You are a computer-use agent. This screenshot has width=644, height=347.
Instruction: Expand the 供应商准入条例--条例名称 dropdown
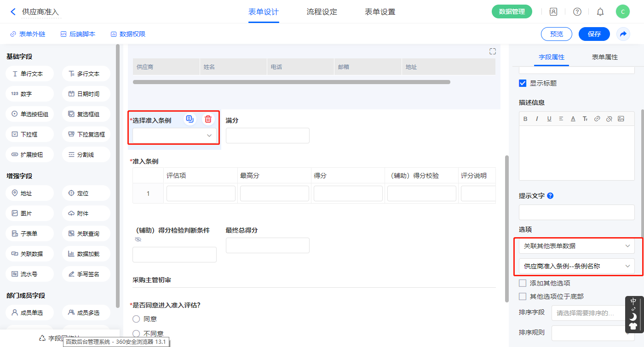[576, 266]
